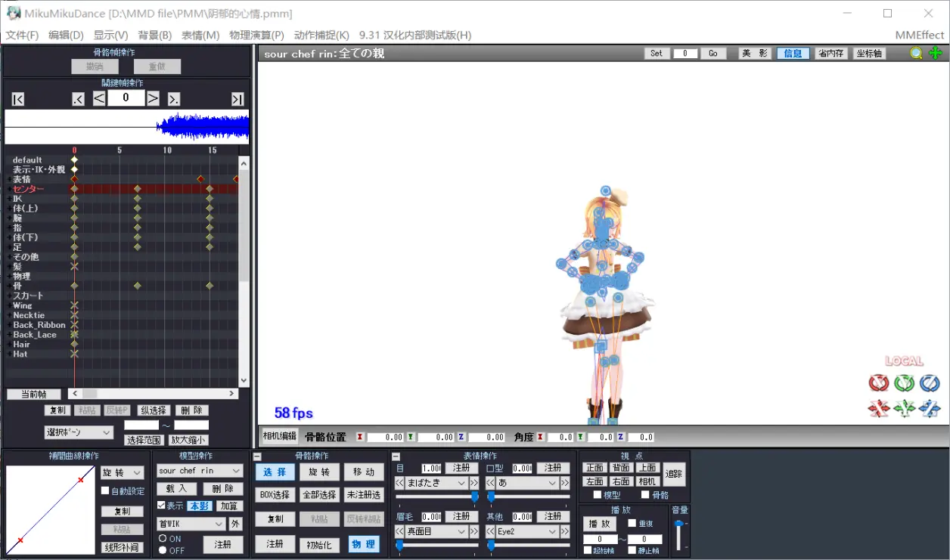950x560 pixels.
Task: Uncheck the 表示 model display checkbox
Action: coord(161,506)
